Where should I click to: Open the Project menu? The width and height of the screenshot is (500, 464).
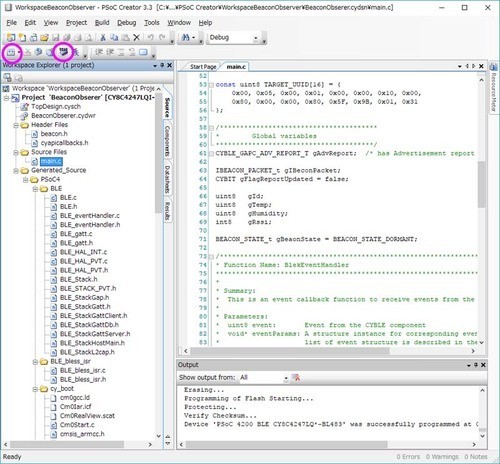76,23
